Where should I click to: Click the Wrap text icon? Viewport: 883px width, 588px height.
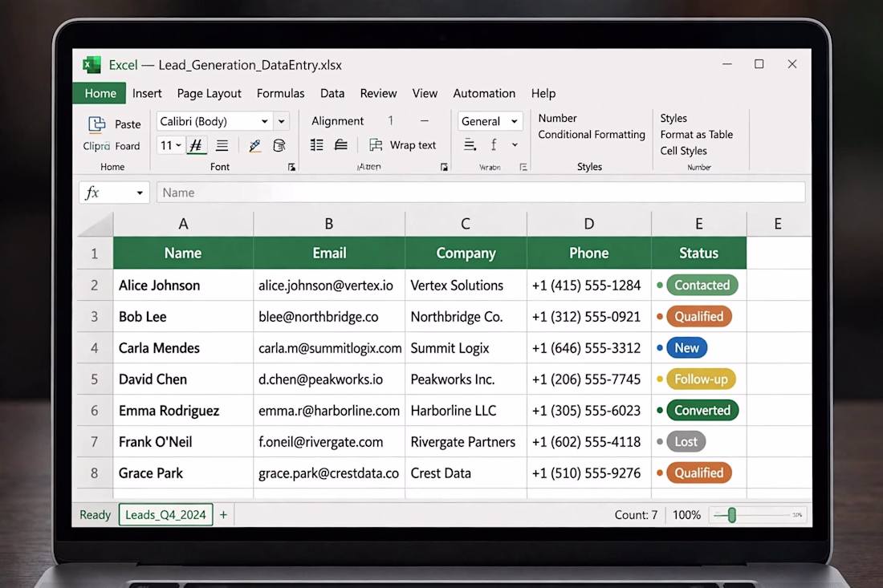[x=376, y=144]
